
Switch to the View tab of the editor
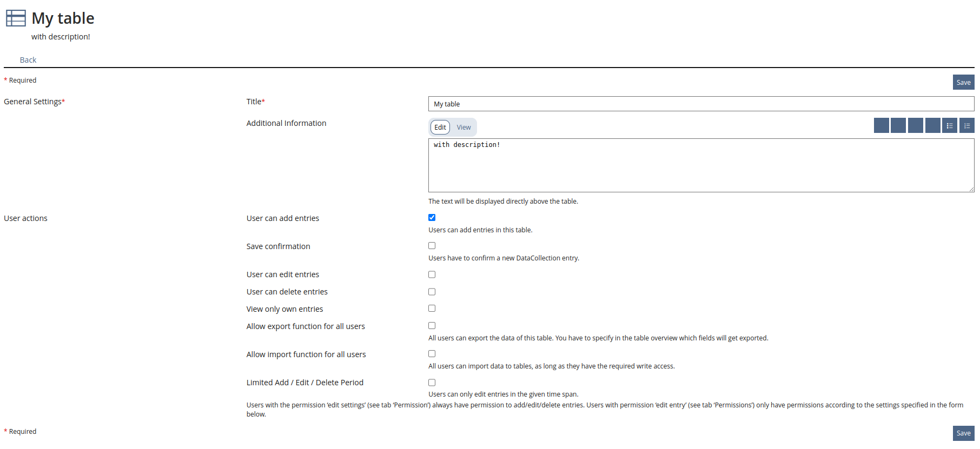463,128
